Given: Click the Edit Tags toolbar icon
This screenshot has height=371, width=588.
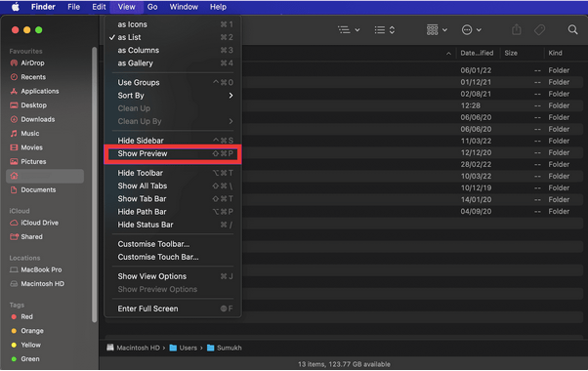Looking at the screenshot, I should tap(539, 29).
